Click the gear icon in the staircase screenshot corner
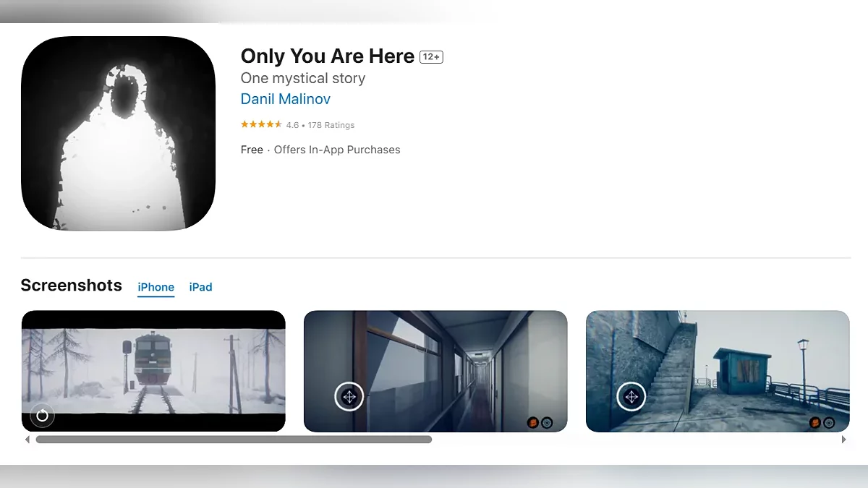 point(829,422)
